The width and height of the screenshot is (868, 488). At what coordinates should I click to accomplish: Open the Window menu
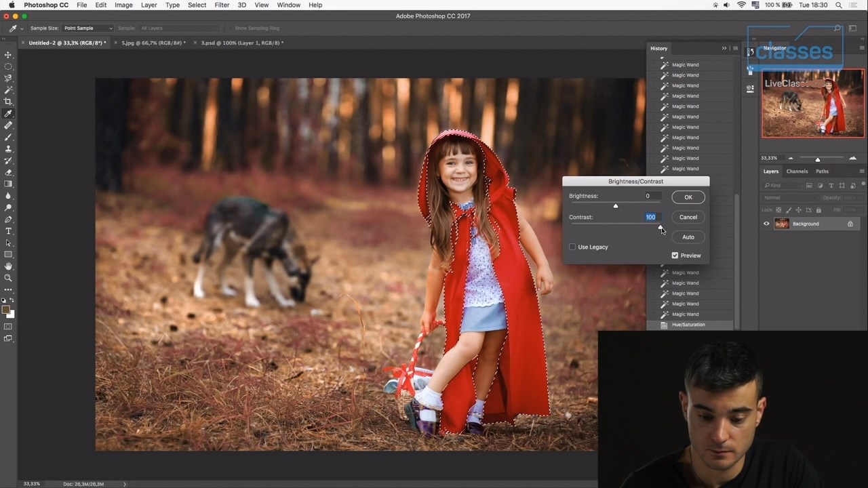[x=288, y=5]
